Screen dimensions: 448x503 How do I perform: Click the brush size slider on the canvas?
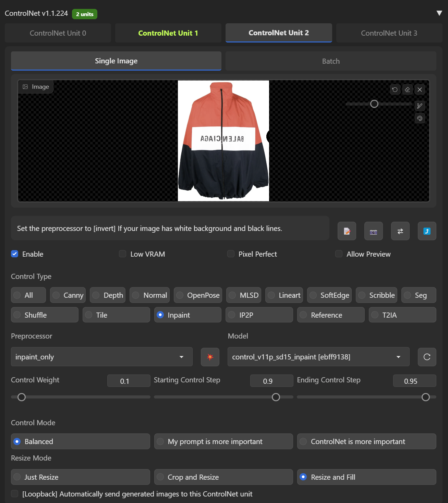pos(379,104)
